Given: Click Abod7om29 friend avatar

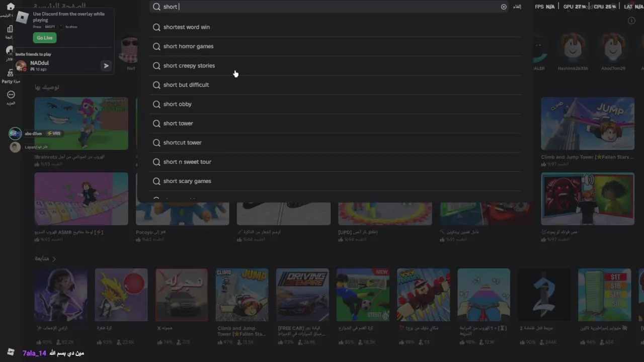Looking at the screenshot, I should point(613,48).
